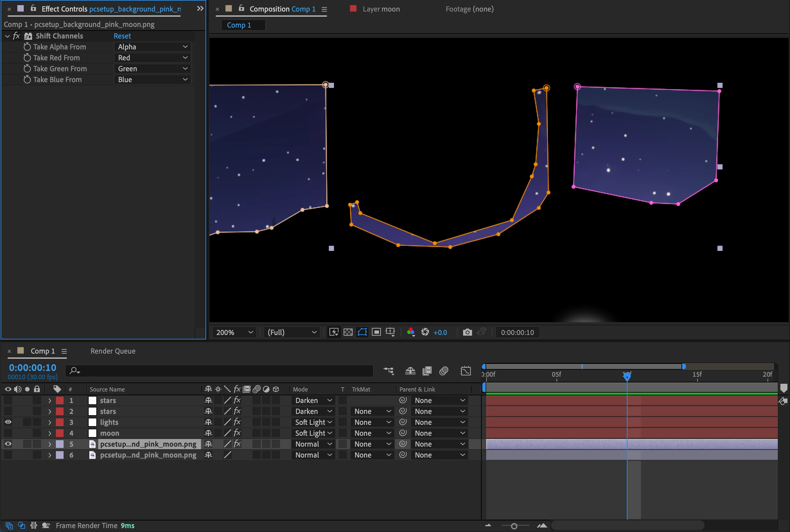Open Take Red From dropdown
This screenshot has width=790, height=532.
(x=152, y=58)
